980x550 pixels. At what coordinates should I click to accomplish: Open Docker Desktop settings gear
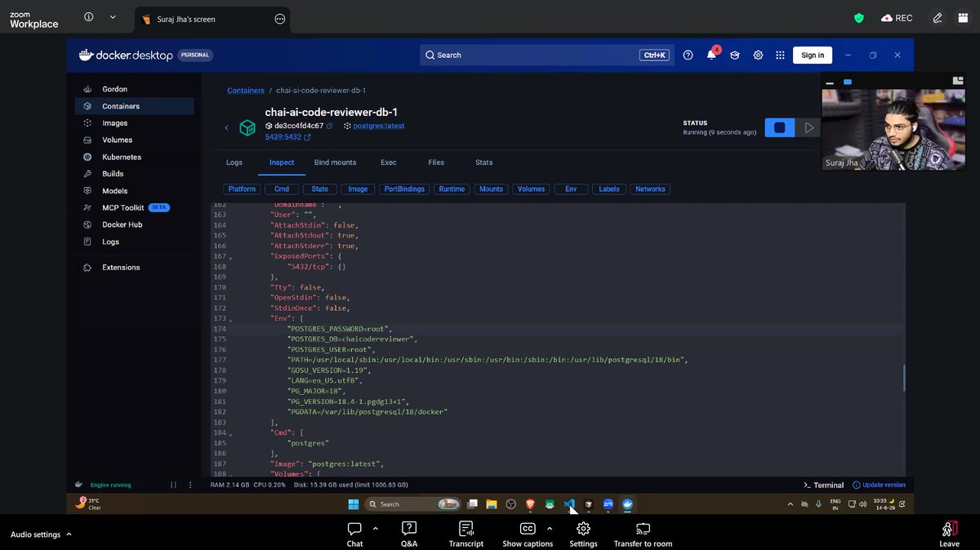(758, 55)
